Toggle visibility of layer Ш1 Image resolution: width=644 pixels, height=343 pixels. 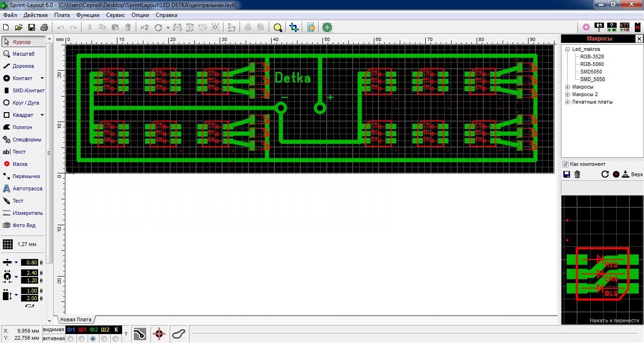coord(83,330)
